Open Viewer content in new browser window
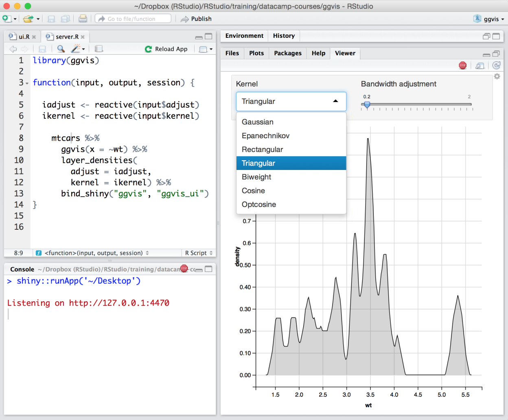 tap(480, 65)
